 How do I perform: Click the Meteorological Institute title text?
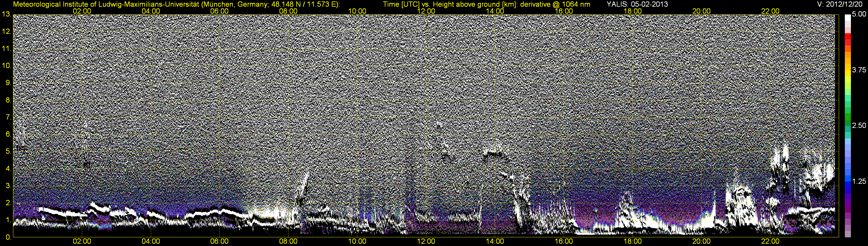pyautogui.click(x=176, y=4)
